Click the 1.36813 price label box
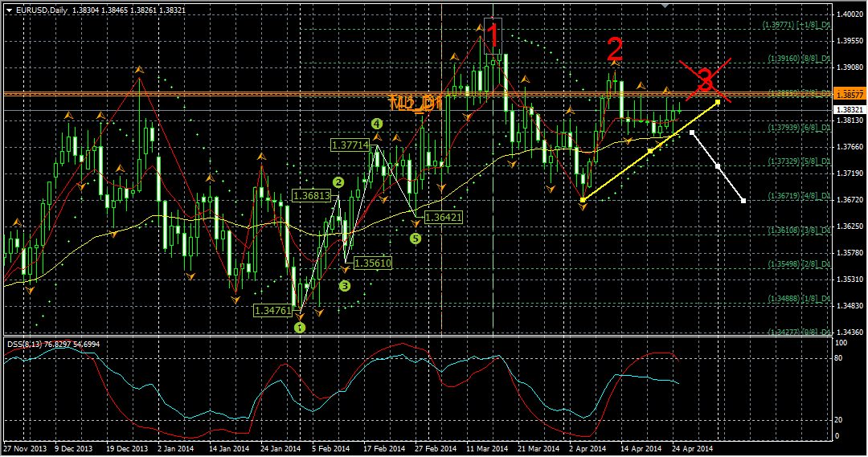The width and height of the screenshot is (868, 457). point(312,195)
